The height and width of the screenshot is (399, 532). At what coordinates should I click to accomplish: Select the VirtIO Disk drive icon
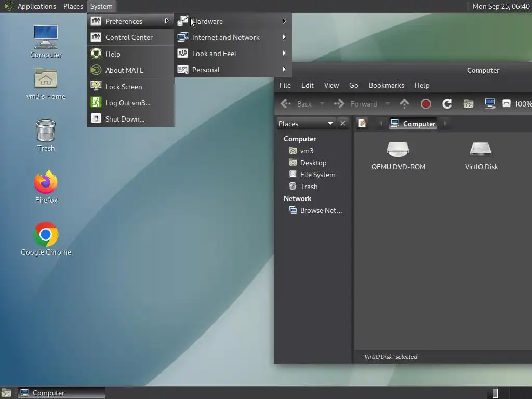click(481, 156)
